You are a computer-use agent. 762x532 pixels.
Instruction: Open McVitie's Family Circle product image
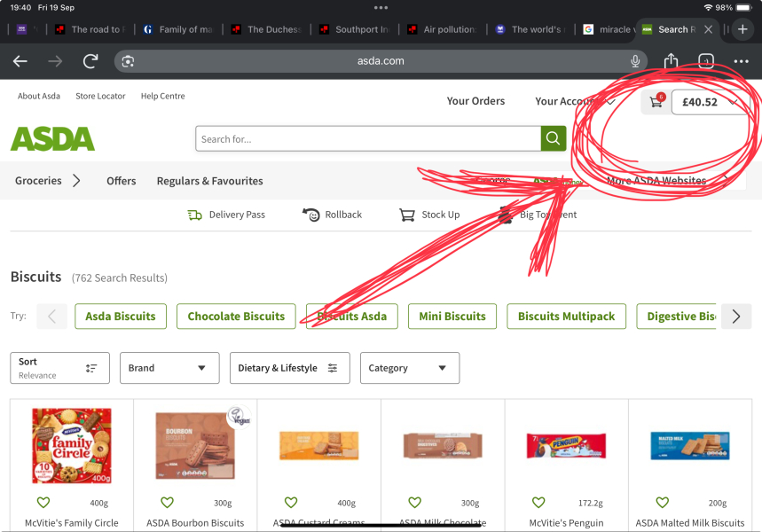(x=72, y=445)
